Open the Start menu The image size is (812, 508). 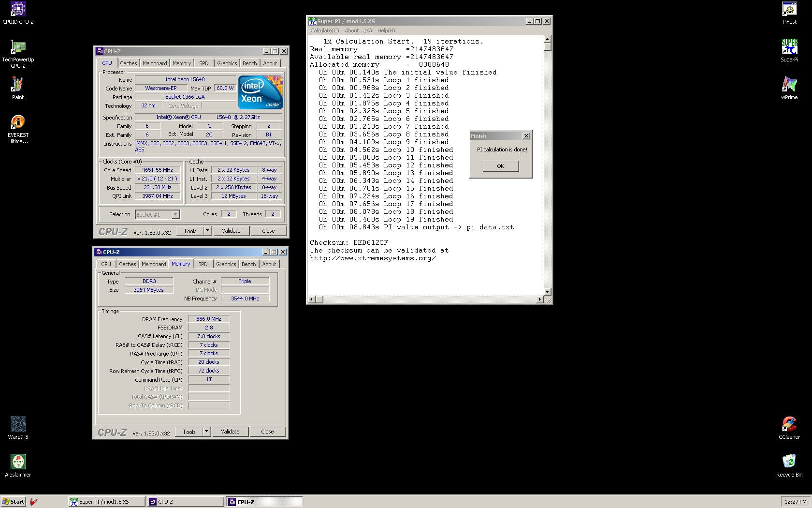(13, 502)
